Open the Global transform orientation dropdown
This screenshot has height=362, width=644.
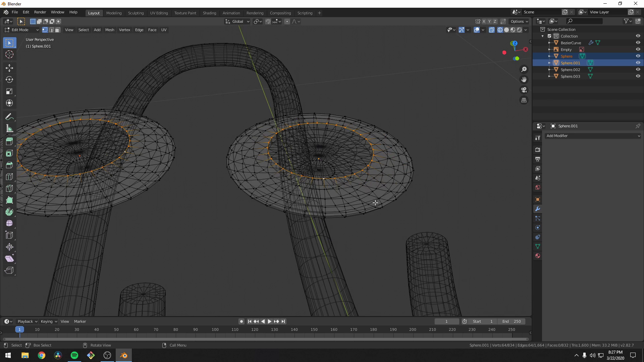(237, 21)
